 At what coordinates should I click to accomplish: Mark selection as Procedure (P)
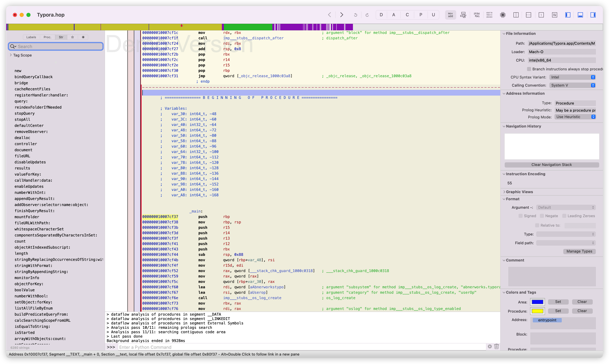point(421,15)
